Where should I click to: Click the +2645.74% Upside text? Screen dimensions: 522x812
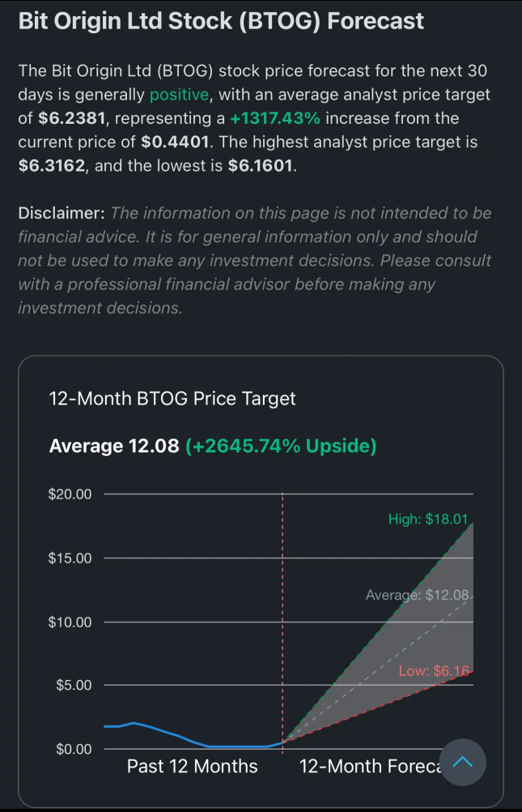[281, 446]
